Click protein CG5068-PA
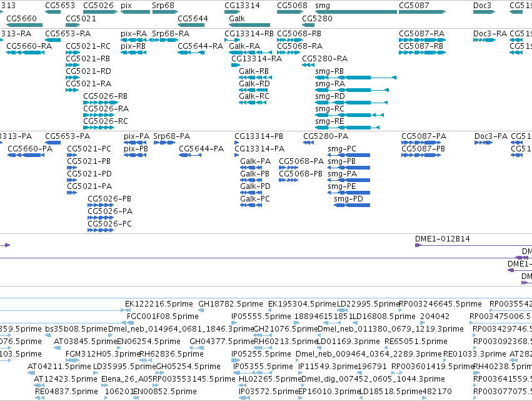This screenshot has width=532, height=401. 288,168
